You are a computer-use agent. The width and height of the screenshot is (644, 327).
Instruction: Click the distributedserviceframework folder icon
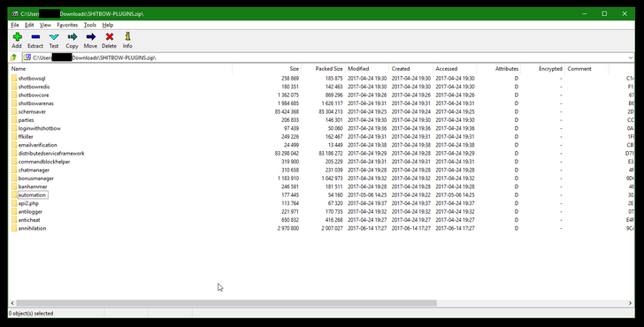tap(14, 154)
